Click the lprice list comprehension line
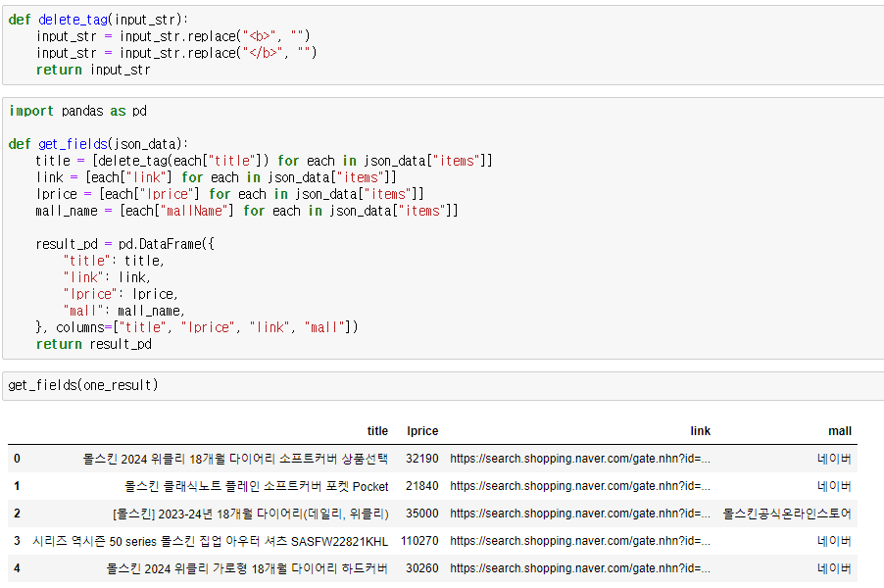 point(229,194)
